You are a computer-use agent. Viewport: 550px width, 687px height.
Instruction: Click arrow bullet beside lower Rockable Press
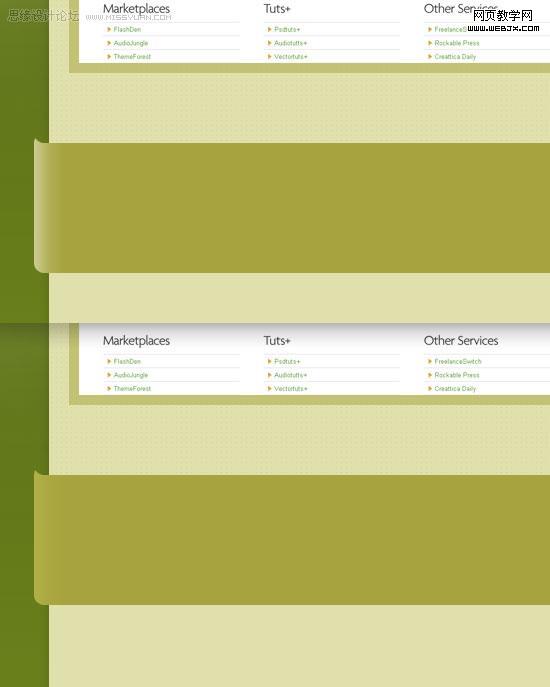point(430,375)
